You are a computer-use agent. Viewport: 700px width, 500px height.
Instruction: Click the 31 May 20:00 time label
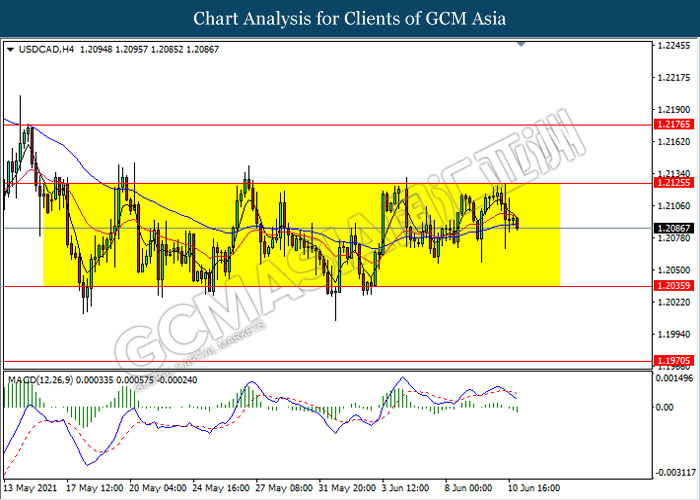[x=347, y=488]
